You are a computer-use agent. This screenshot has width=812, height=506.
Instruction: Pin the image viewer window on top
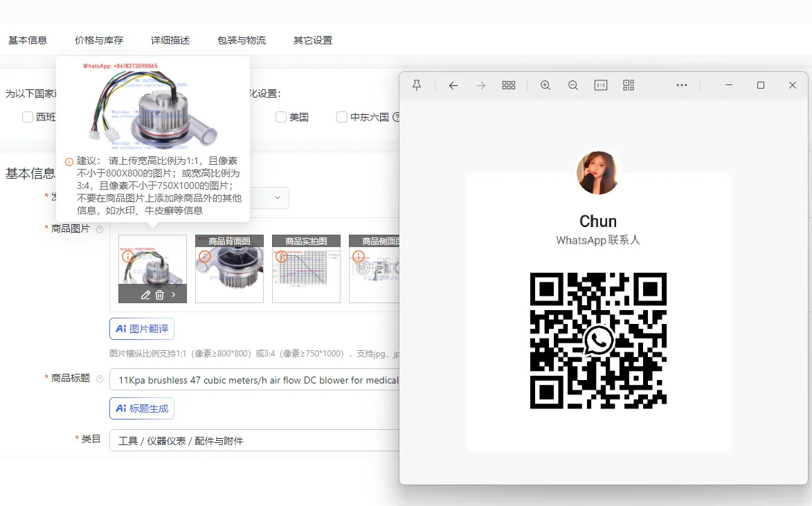[417, 85]
